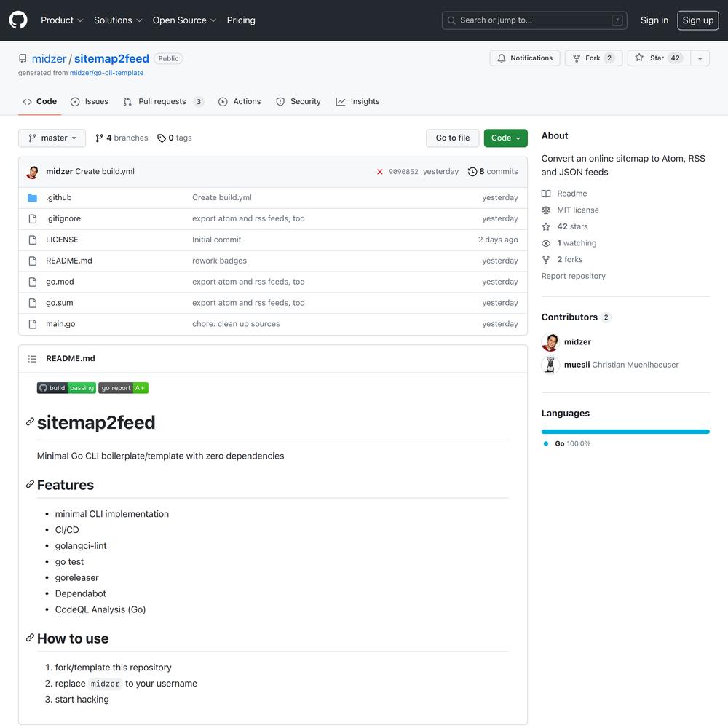Open the green Code dropdown

coord(506,138)
